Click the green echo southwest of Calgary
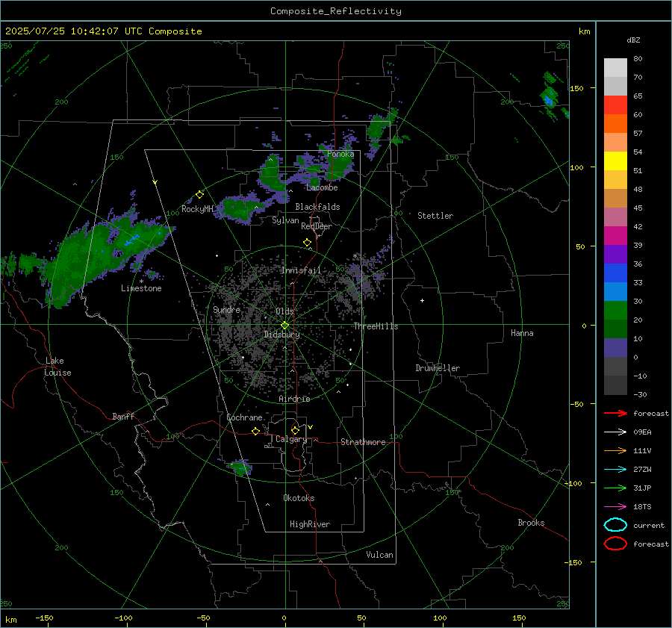The image size is (672, 628). pos(240,467)
